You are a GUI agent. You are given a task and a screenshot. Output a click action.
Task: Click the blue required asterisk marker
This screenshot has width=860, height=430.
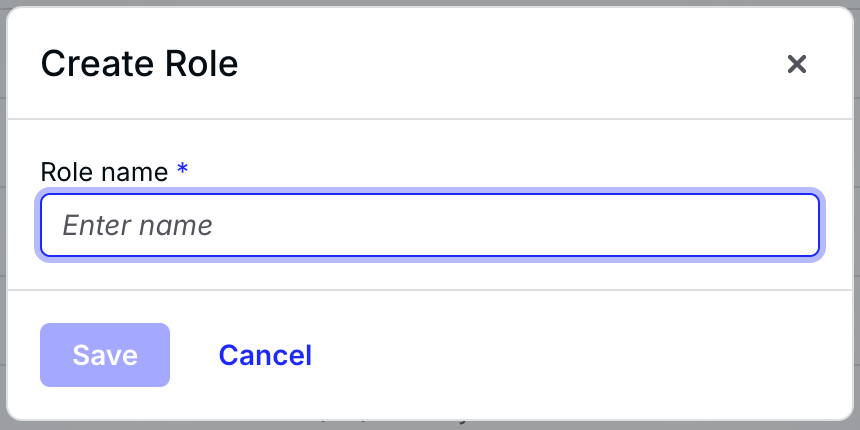(x=182, y=171)
